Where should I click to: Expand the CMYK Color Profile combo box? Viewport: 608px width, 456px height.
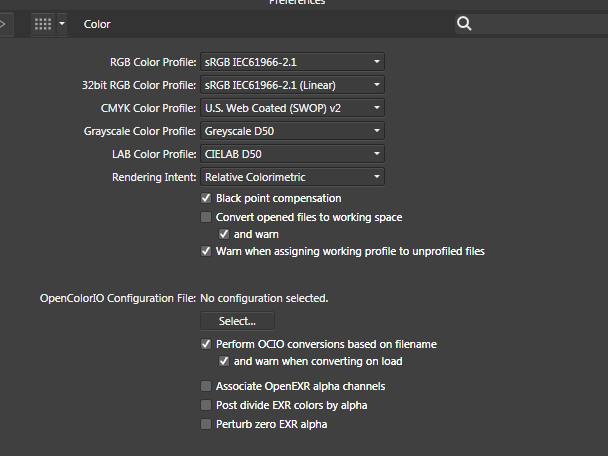[292, 108]
